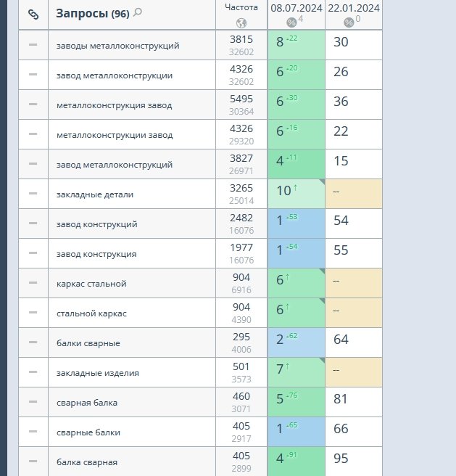Click position cell 10 for закладные детали
The width and height of the screenshot is (456, 476).
click(x=296, y=194)
